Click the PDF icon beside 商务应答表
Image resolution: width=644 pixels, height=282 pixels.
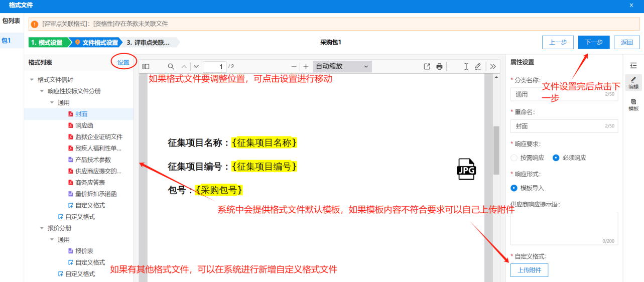tap(71, 182)
